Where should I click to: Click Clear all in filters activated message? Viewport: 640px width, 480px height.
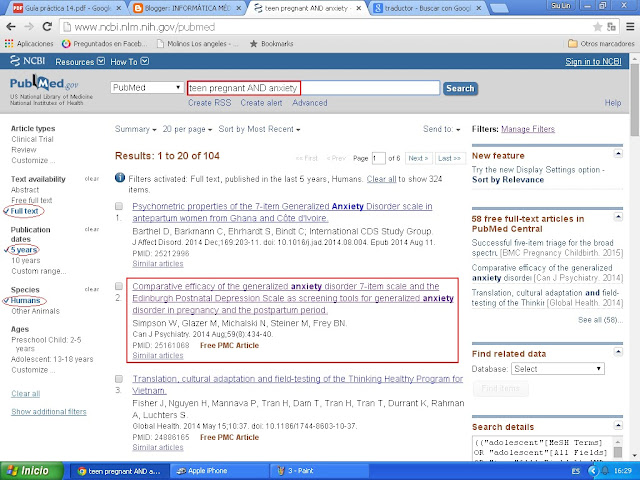381,179
